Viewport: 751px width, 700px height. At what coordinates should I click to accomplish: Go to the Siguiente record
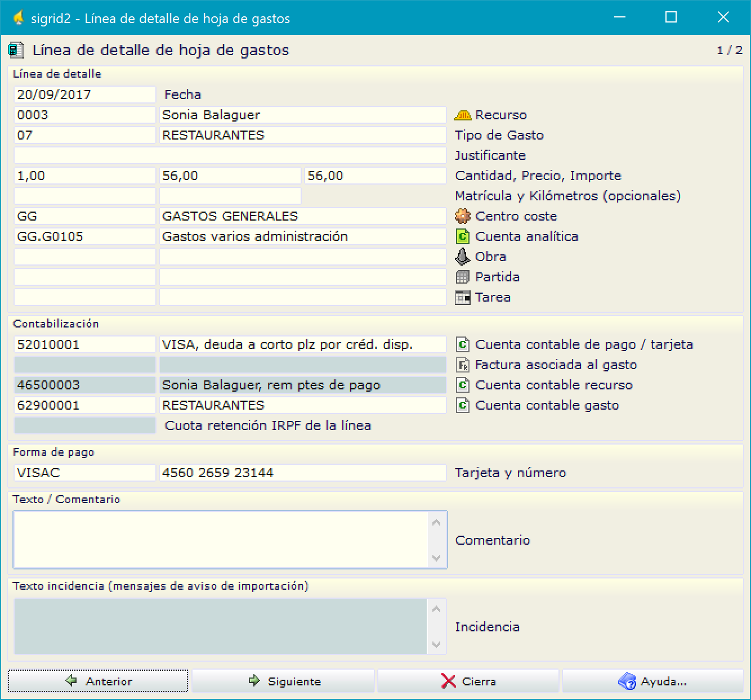pyautogui.click(x=283, y=681)
